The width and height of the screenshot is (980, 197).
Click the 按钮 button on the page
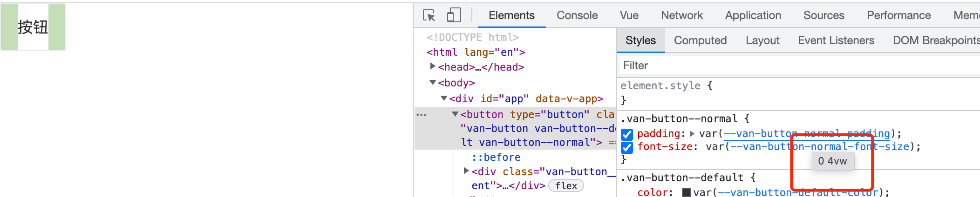(33, 27)
